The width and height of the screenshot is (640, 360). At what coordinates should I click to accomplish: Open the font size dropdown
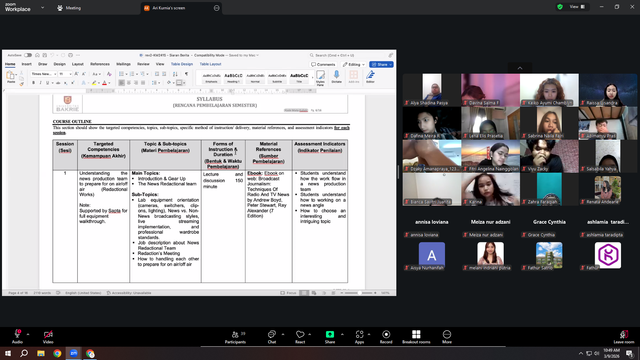point(65,74)
